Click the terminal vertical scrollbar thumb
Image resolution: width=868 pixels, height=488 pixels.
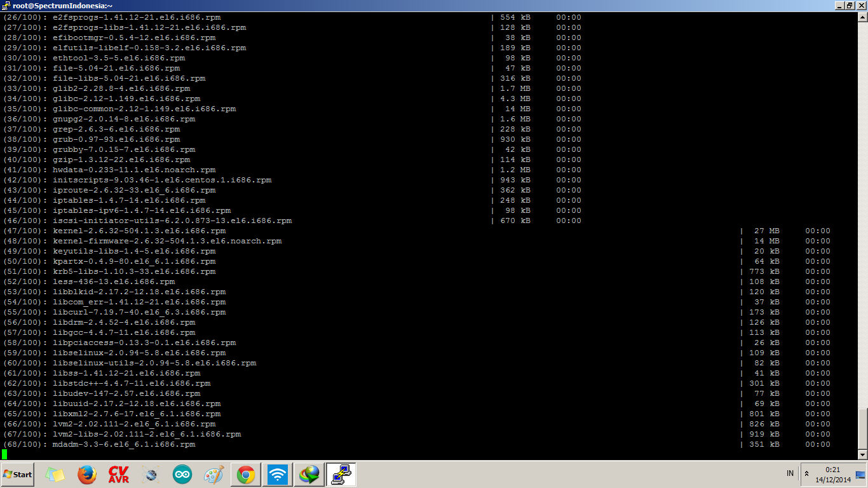click(863, 429)
